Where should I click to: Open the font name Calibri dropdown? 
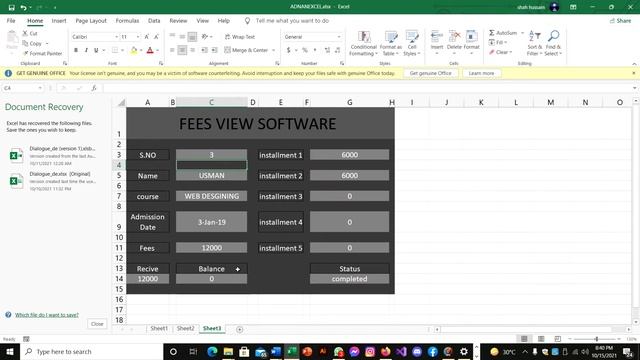tap(116, 37)
